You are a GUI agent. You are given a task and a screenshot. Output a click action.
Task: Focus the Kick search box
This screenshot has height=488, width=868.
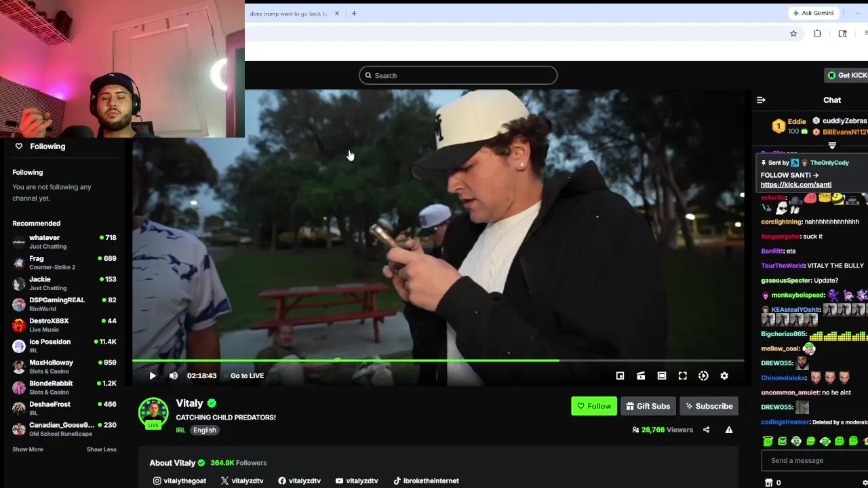(x=458, y=75)
